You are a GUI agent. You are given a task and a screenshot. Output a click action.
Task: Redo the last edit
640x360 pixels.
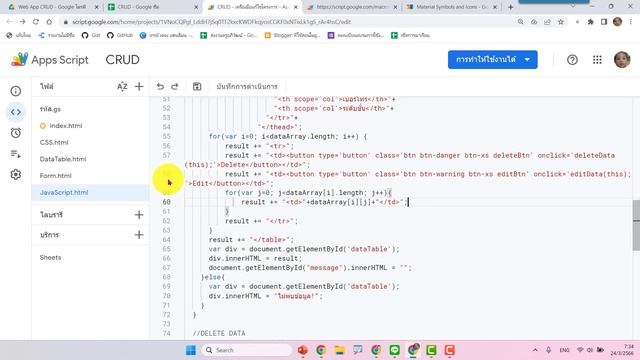pyautogui.click(x=175, y=87)
